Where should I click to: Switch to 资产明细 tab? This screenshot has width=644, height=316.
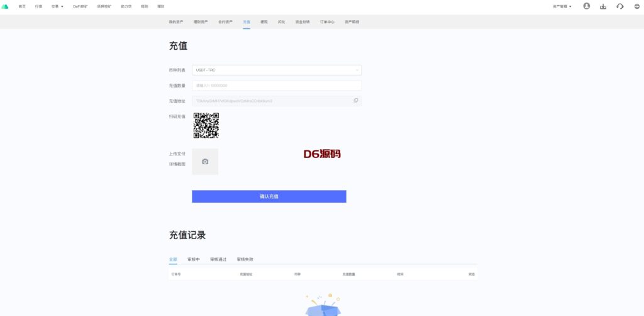point(352,22)
